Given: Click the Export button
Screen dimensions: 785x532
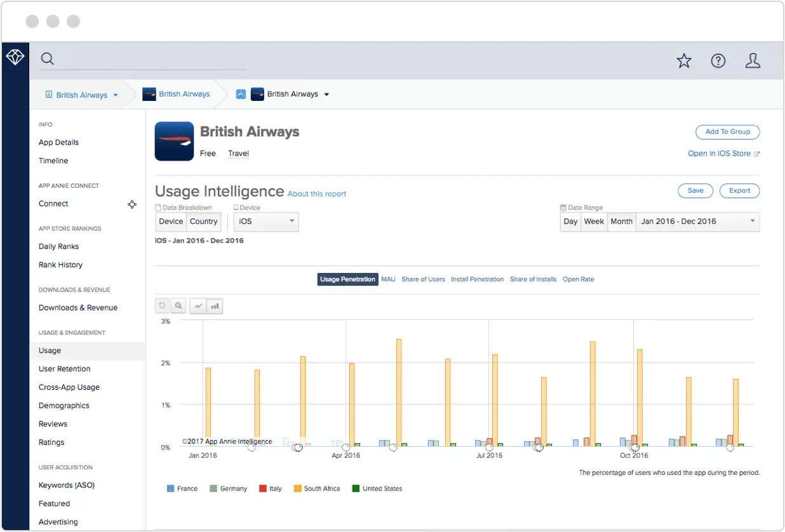Looking at the screenshot, I should click(x=740, y=190).
